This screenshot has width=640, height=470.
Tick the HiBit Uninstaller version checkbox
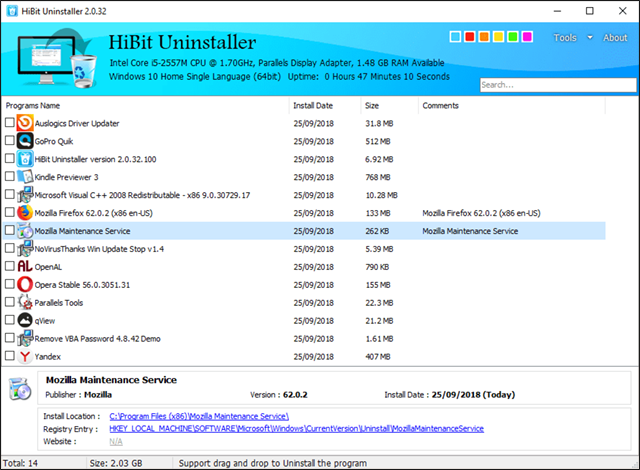[x=9, y=158]
